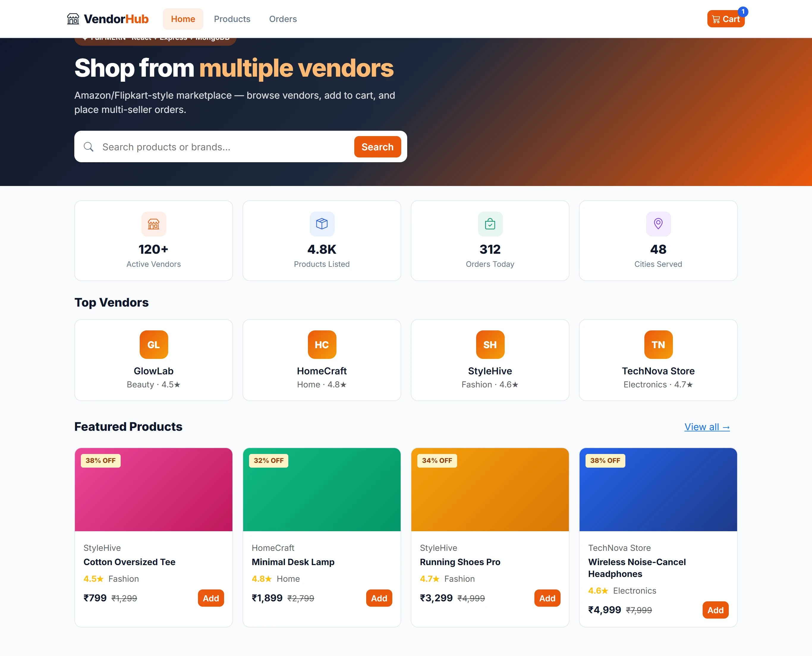This screenshot has height=656, width=812.
Task: Open the Running Shoes Pro product image
Action: click(x=490, y=490)
